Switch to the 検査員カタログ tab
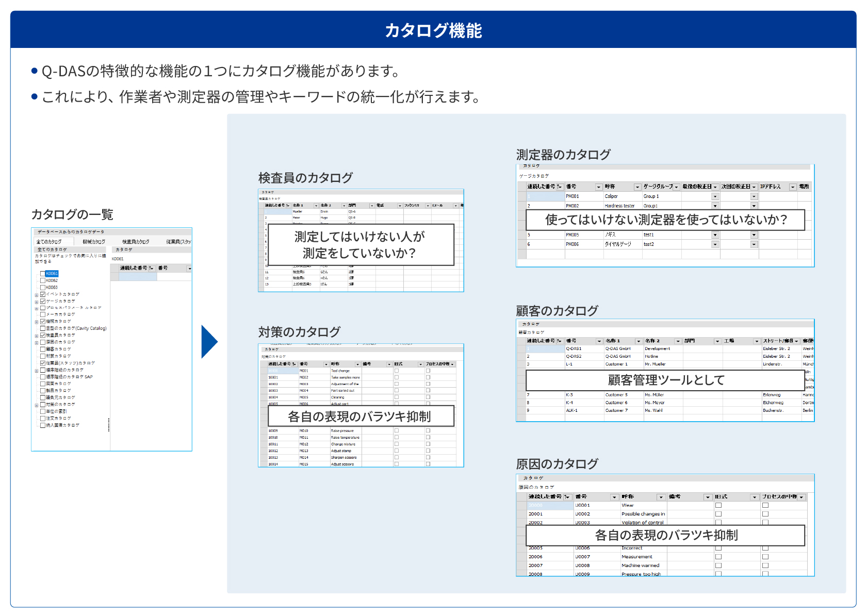The width and height of the screenshot is (867, 616). click(x=136, y=242)
